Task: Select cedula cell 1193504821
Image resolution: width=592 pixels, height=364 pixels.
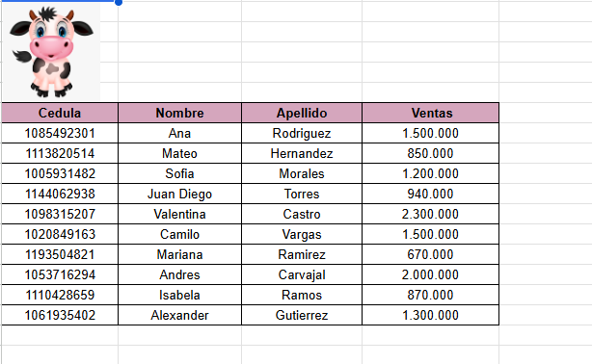Action: pyautogui.click(x=60, y=254)
